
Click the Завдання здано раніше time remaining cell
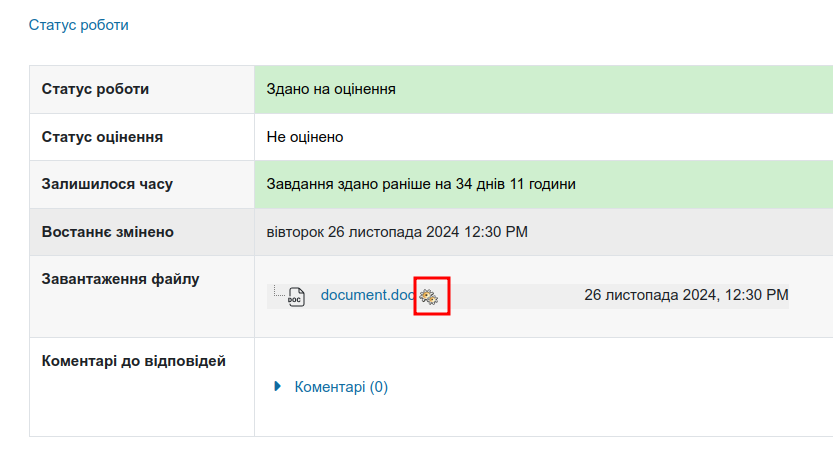421,184
